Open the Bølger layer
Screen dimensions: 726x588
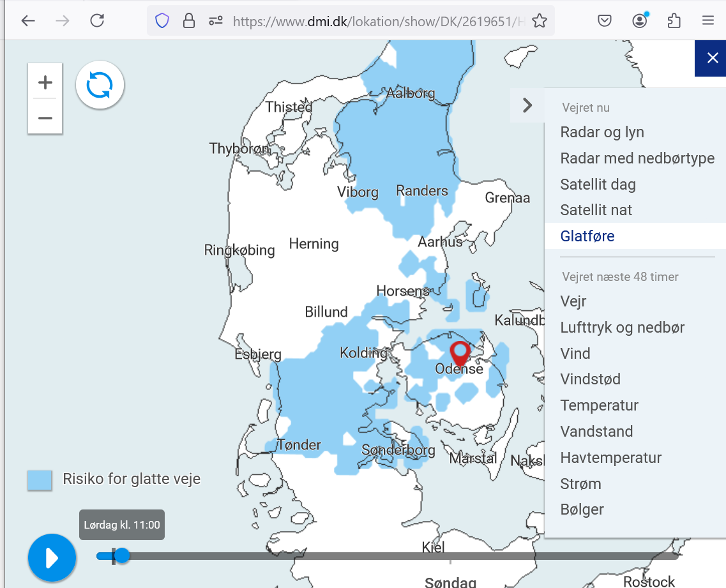click(582, 509)
